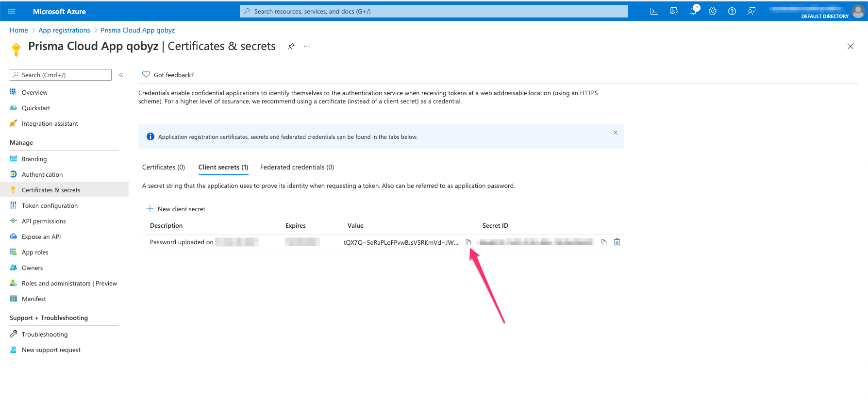Viewport: 868px width, 405px height.
Task: Open New support request
Action: [x=51, y=350]
